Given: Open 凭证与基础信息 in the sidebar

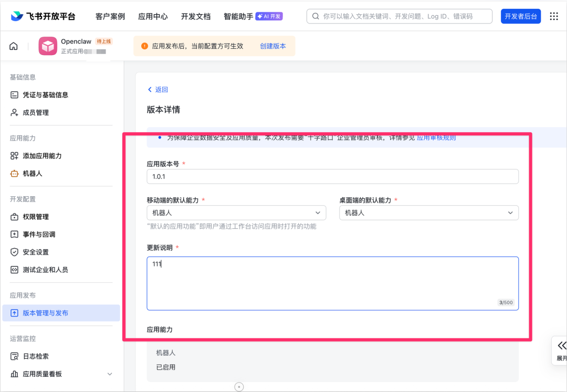Looking at the screenshot, I should point(50,94).
